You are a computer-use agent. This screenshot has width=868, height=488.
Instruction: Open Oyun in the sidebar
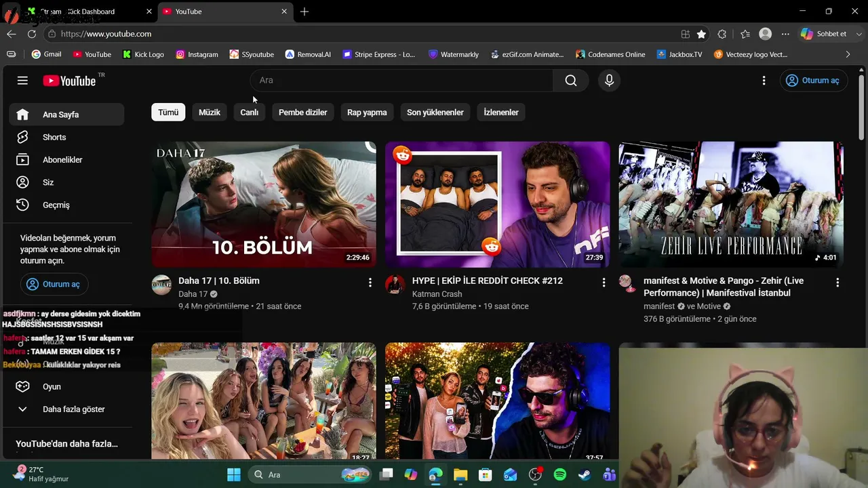point(66,386)
